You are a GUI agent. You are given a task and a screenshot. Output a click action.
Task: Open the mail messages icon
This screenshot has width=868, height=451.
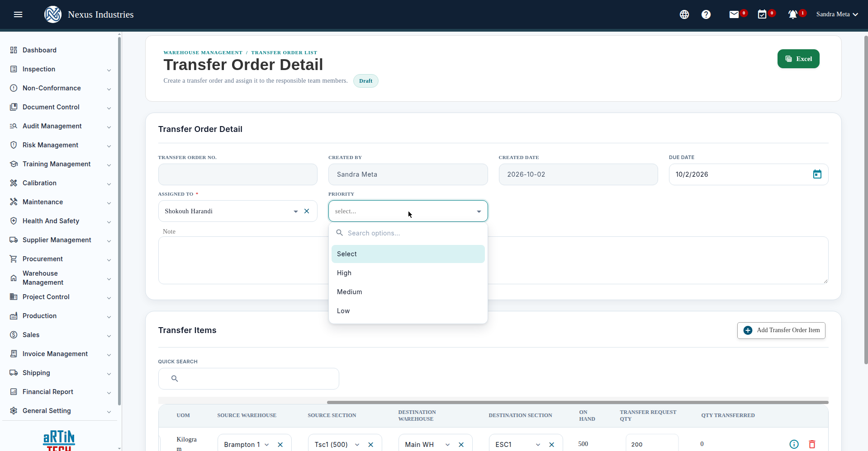pyautogui.click(x=734, y=14)
